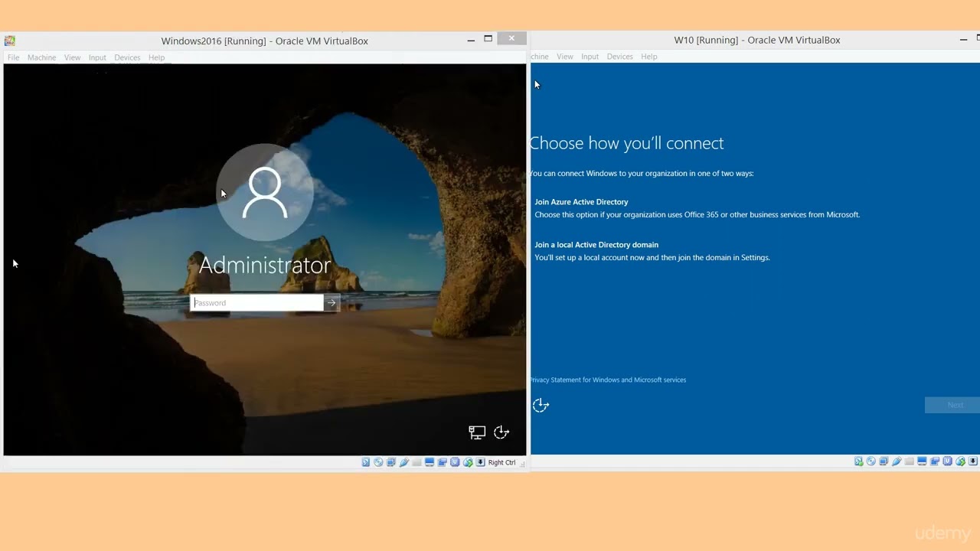The height and width of the screenshot is (551, 980).
Task: Click the Administrator user avatar
Action: [x=265, y=192]
